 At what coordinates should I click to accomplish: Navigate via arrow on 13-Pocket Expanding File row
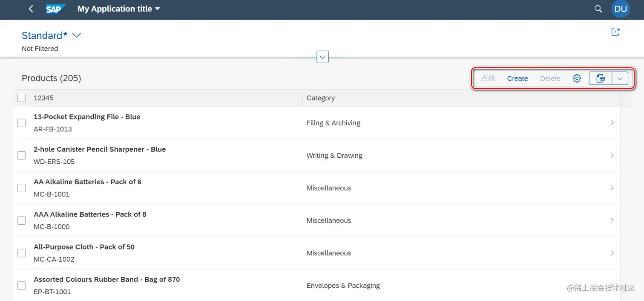(612, 123)
